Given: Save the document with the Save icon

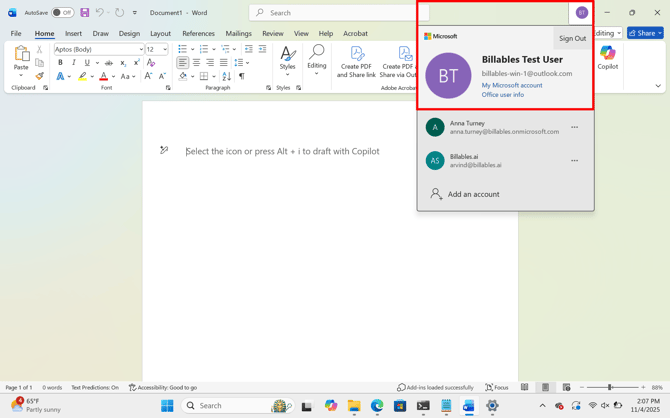Looking at the screenshot, I should pyautogui.click(x=85, y=13).
